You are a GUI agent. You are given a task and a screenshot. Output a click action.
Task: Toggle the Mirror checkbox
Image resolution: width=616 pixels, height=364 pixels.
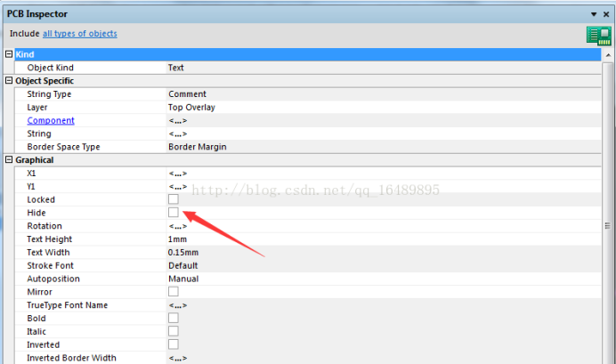click(174, 292)
